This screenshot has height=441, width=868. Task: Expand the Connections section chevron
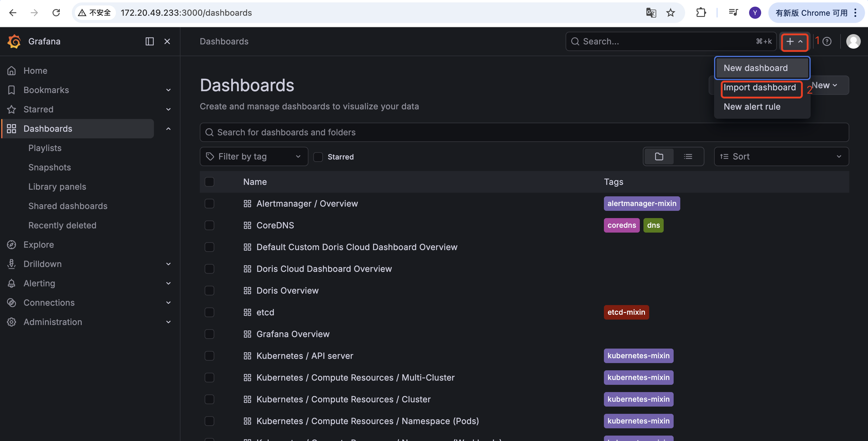click(168, 302)
